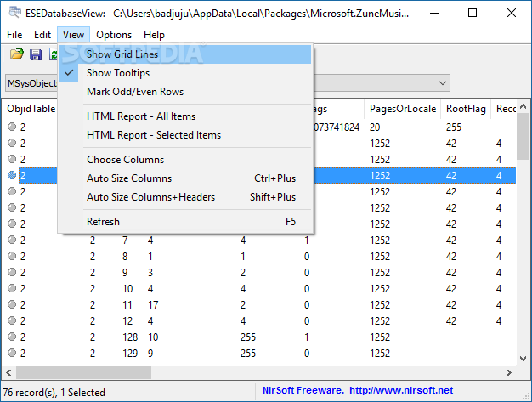Open the Options menu
Viewport: 532px width, 402px height.
[x=114, y=35]
